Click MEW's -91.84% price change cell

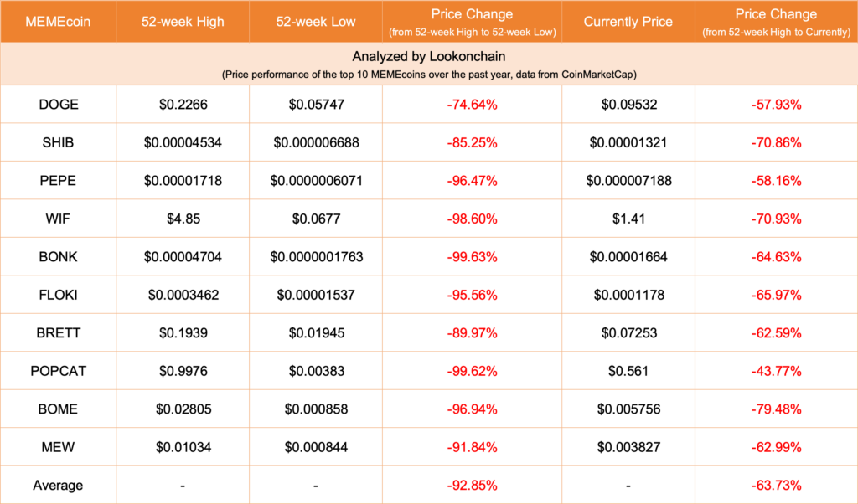coord(472,447)
